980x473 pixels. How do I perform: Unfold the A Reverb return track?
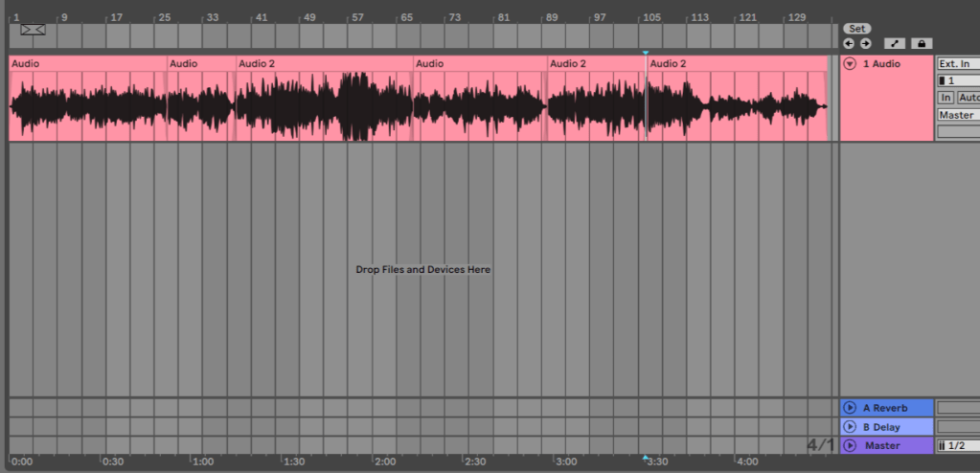click(x=850, y=407)
